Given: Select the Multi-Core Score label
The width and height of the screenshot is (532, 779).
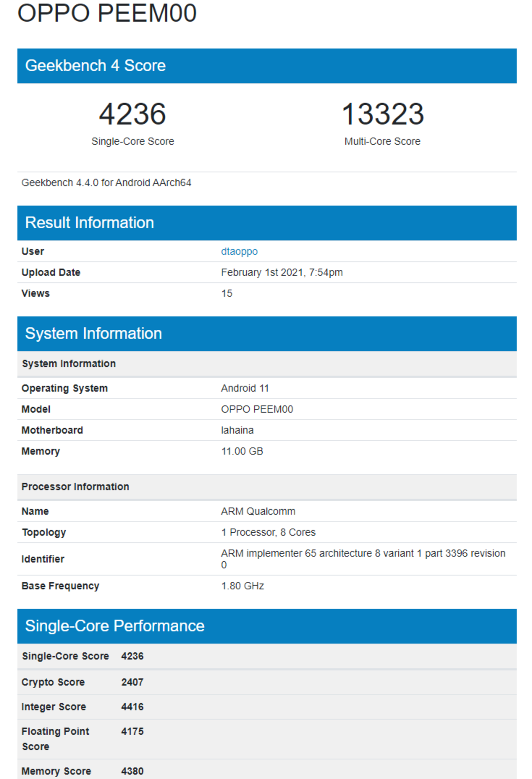Looking at the screenshot, I should click(382, 141).
